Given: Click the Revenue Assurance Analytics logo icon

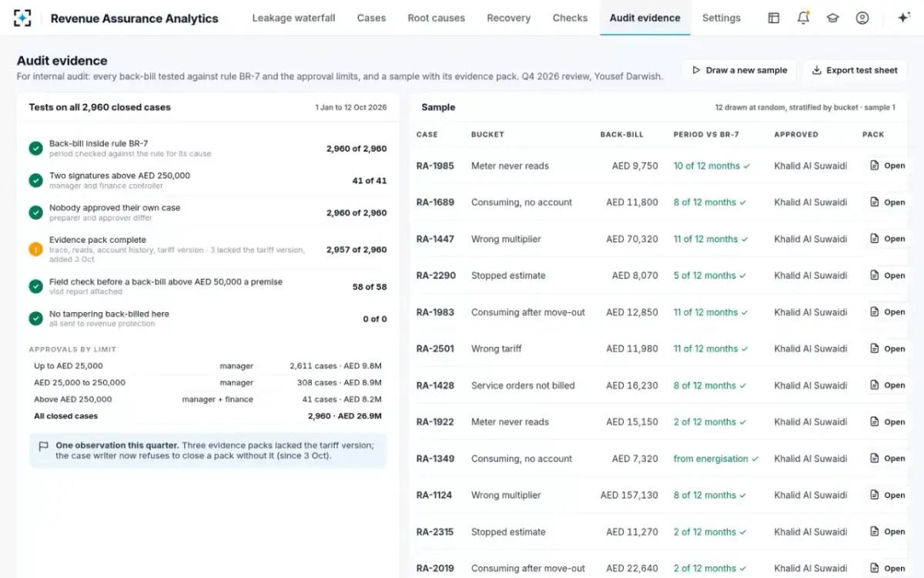Looking at the screenshot, I should tap(22, 18).
